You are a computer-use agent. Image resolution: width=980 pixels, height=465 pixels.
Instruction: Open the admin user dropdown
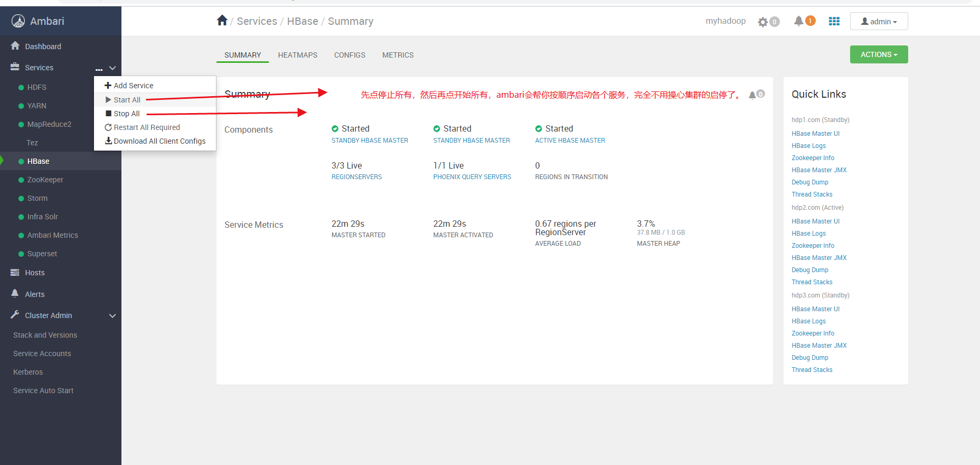tap(879, 21)
